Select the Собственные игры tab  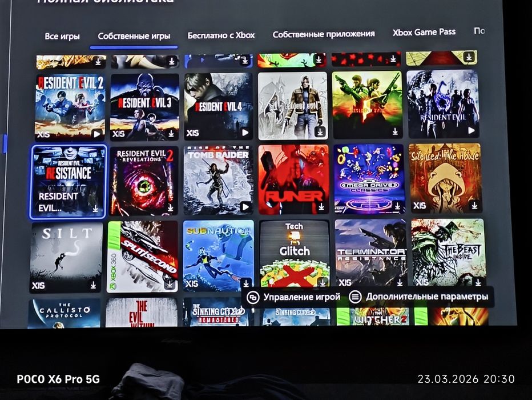click(134, 36)
